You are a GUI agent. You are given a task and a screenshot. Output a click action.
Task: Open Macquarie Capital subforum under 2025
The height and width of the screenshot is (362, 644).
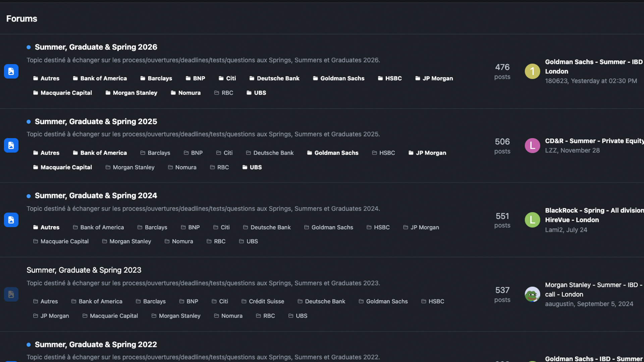tap(66, 167)
